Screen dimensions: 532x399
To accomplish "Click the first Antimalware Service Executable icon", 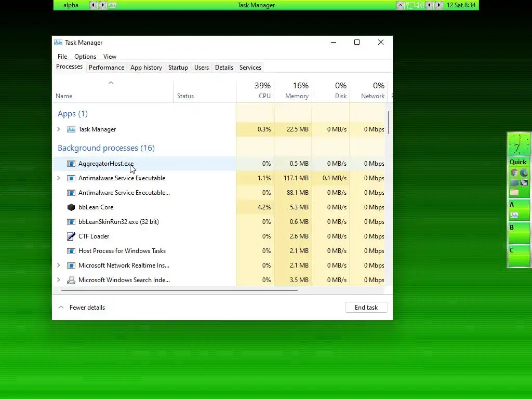I will (x=71, y=178).
